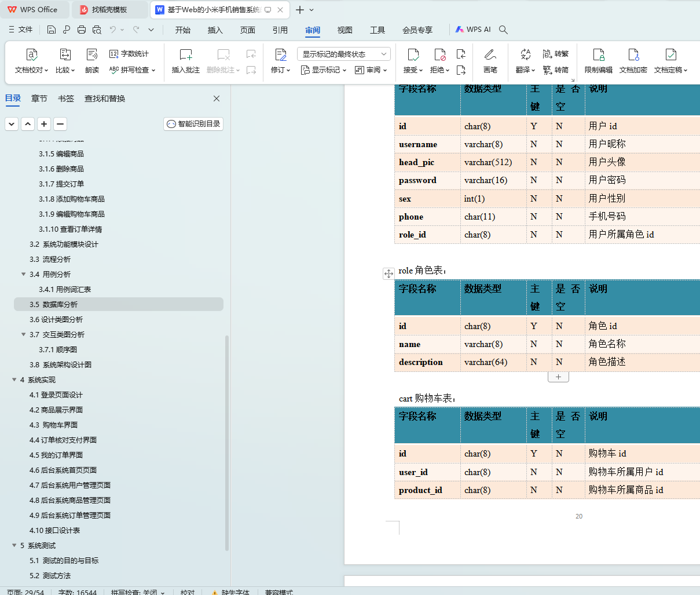The image size is (700, 595).
Task: Click the 插入批注 insert comment icon
Action: (186, 54)
